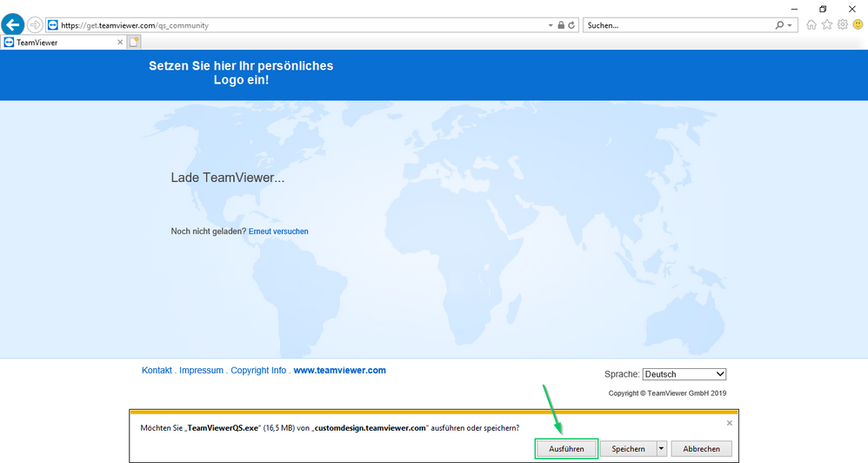Image resolution: width=868 pixels, height=463 pixels.
Task: Click the Speichern button
Action: click(628, 448)
